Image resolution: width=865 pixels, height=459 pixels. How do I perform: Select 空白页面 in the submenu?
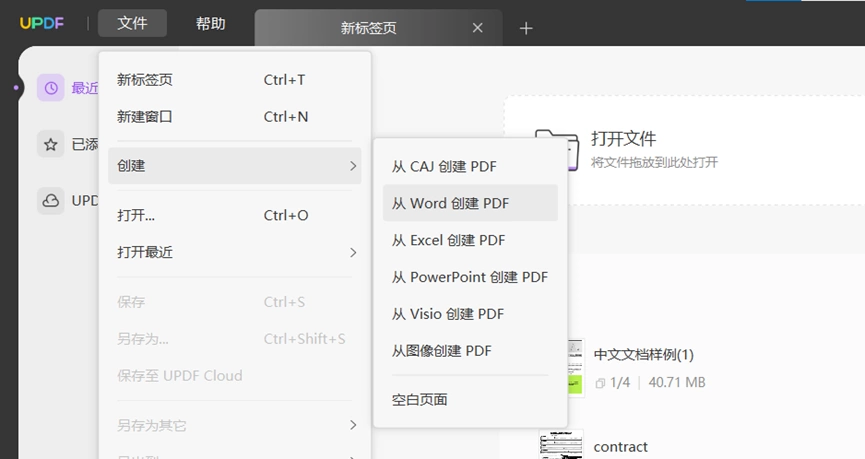pyautogui.click(x=470, y=399)
